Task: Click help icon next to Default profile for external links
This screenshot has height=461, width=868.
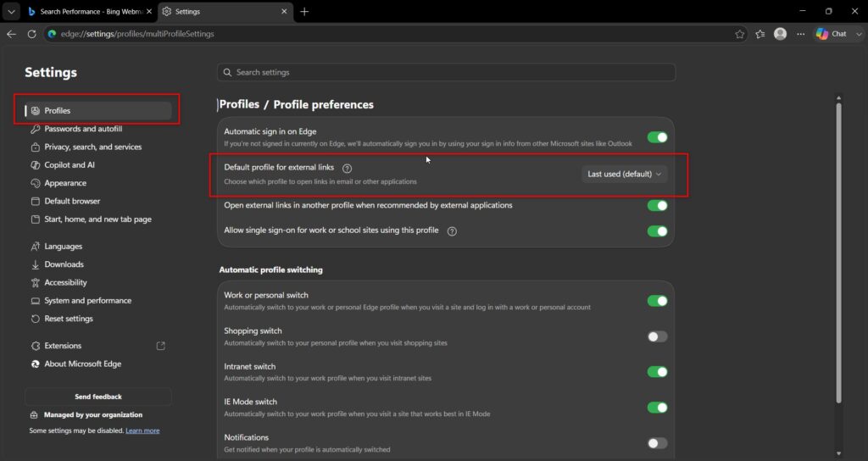Action: [347, 169]
